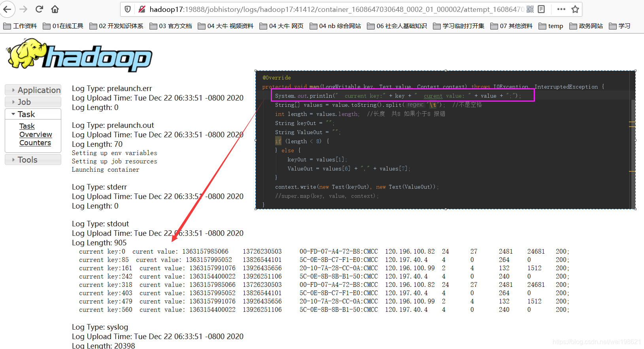Click the 'Log Type: prelaunch.out' heading

click(x=113, y=125)
